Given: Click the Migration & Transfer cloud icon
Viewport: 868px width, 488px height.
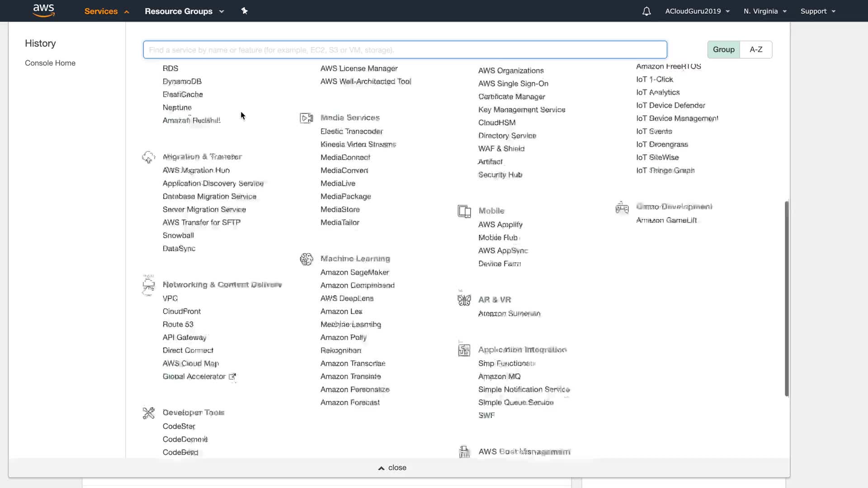Looking at the screenshot, I should 149,157.
